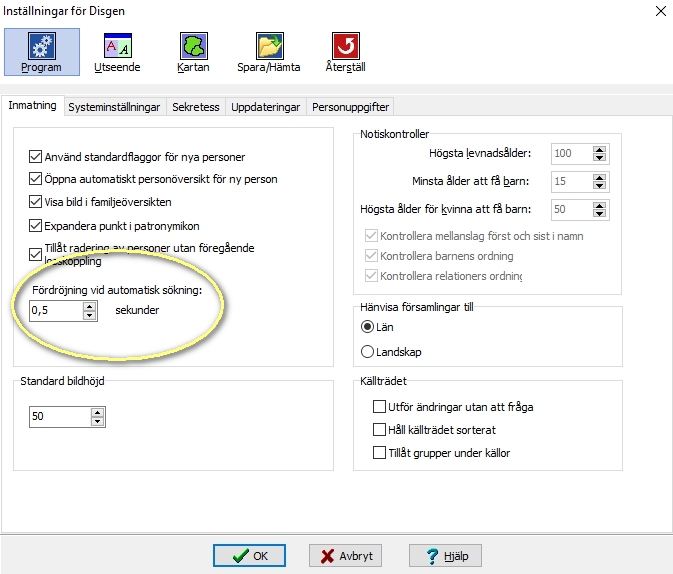
Task: Cancel with the Avbryt button
Action: 346,556
